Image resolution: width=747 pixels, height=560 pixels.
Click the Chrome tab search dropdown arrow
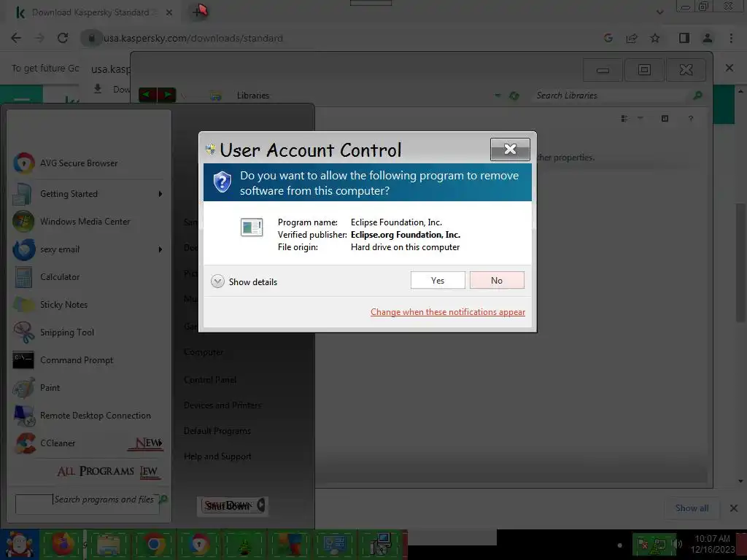(x=659, y=12)
